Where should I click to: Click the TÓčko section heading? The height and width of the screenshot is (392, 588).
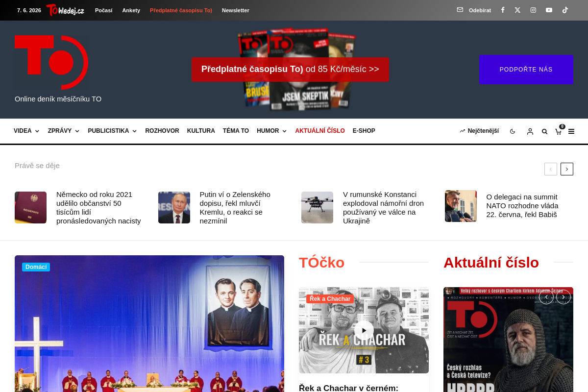(321, 263)
